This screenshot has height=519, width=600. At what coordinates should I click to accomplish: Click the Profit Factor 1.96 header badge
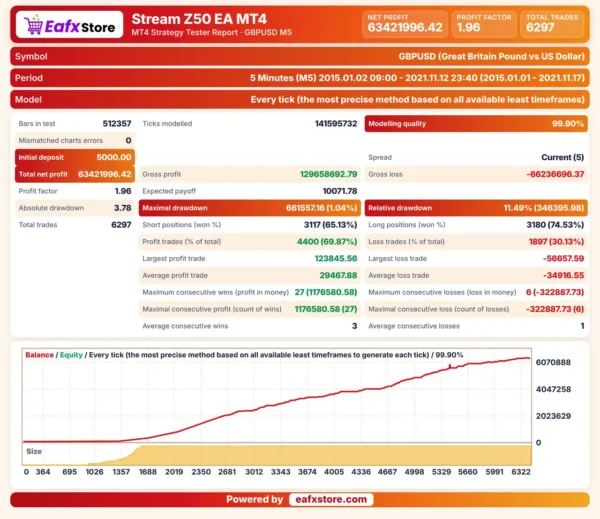[484, 24]
